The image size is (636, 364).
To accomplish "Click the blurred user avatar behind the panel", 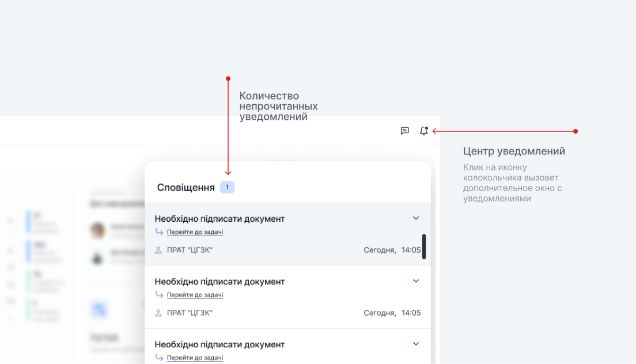I will click(x=97, y=230).
